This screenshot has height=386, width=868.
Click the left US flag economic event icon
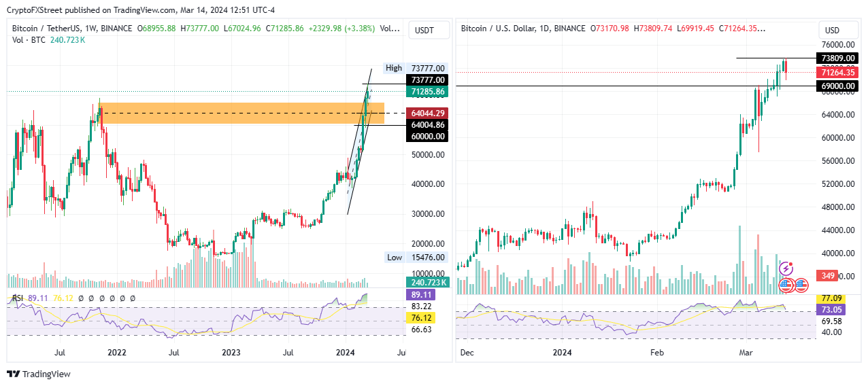tap(786, 285)
